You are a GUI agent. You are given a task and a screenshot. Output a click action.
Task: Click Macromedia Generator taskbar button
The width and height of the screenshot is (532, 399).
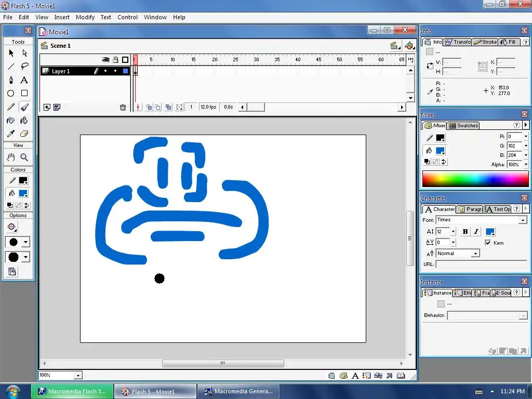238,391
